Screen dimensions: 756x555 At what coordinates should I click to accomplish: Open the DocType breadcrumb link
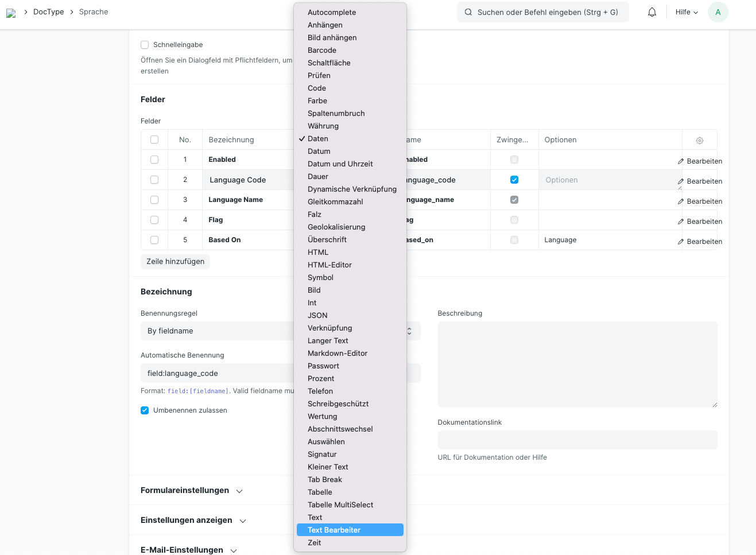pyautogui.click(x=49, y=12)
